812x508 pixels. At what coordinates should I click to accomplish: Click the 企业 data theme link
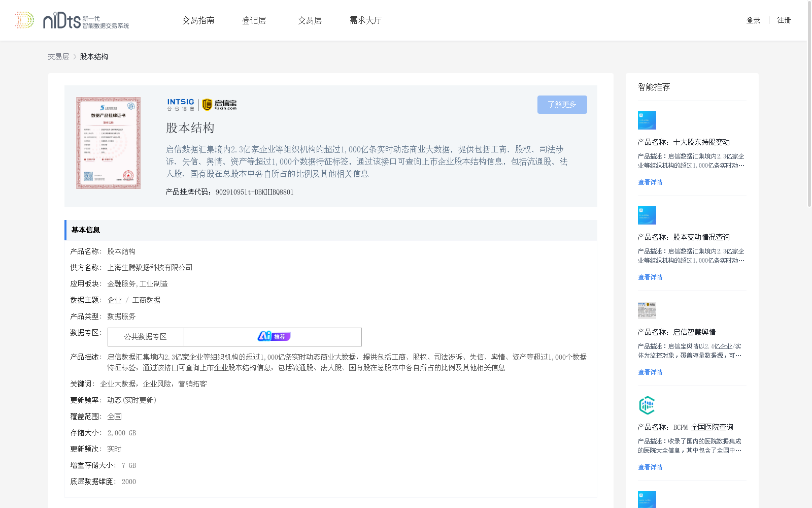click(114, 300)
